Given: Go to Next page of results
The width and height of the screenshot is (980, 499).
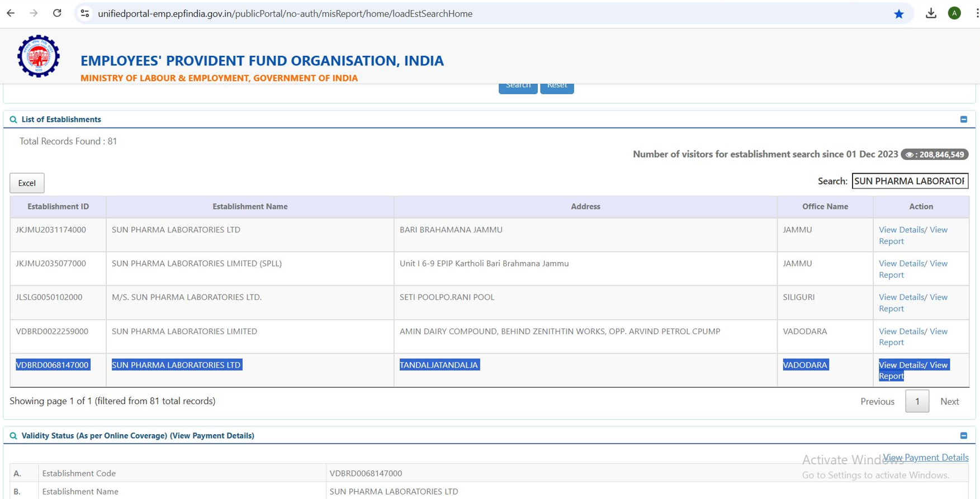Looking at the screenshot, I should pyautogui.click(x=949, y=402).
